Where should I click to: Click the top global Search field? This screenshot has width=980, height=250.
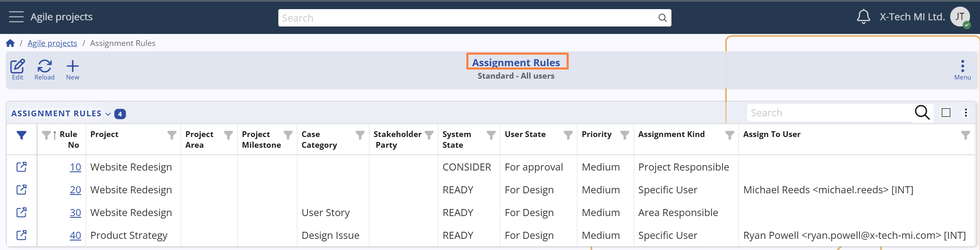click(468, 18)
